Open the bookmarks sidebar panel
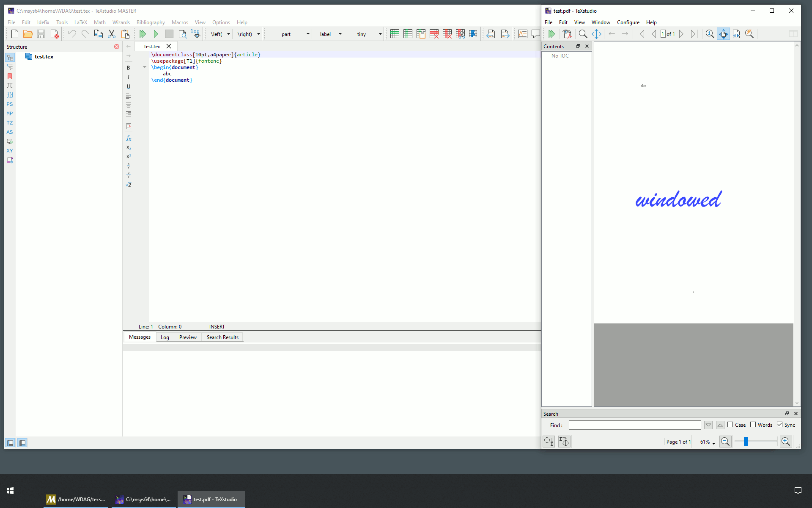Screen dimensions: 812x508 (x=10, y=76)
